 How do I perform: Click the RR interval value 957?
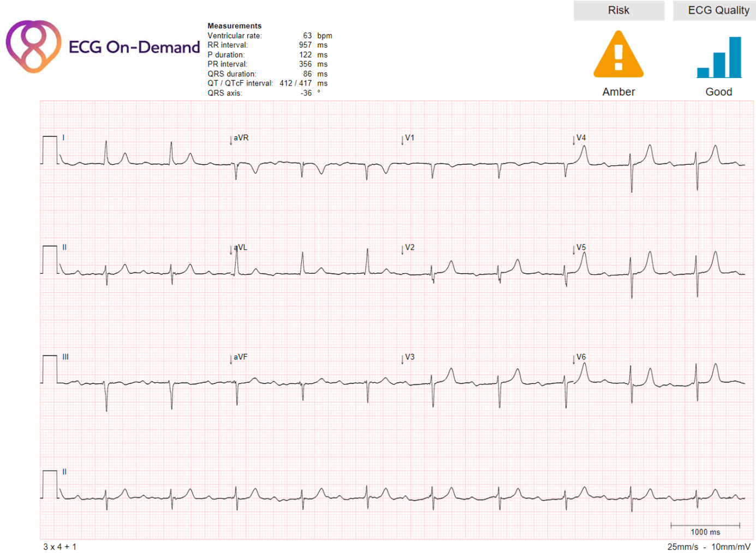[x=305, y=45]
